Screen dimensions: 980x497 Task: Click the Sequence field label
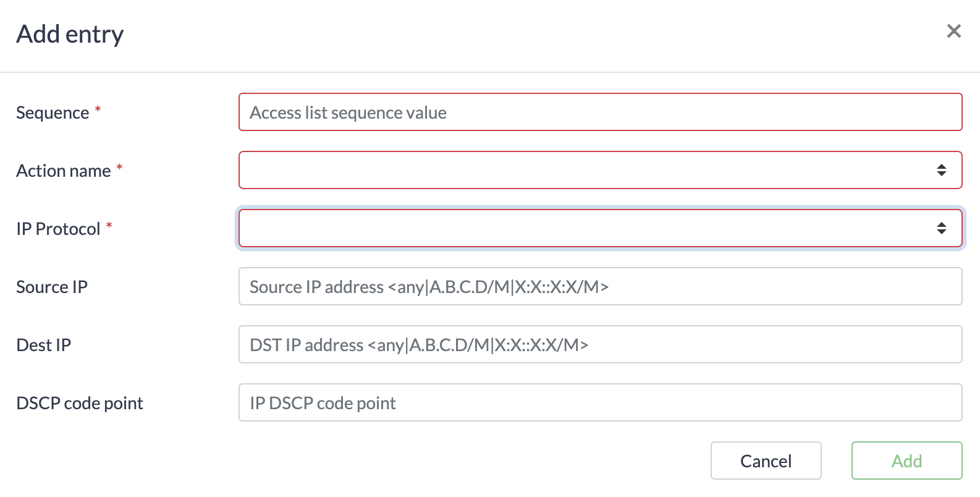pyautogui.click(x=53, y=113)
